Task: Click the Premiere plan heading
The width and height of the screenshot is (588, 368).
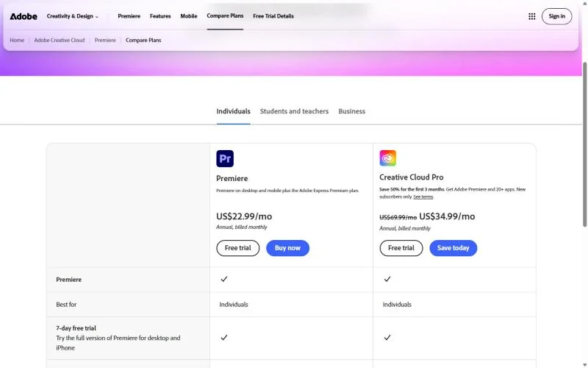Action: coord(232,178)
